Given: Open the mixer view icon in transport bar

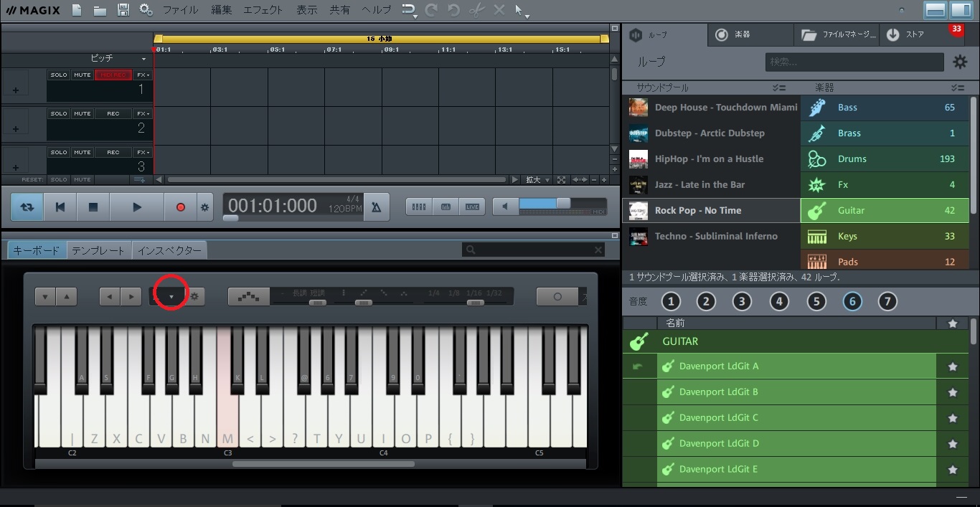Looking at the screenshot, I should point(419,207).
